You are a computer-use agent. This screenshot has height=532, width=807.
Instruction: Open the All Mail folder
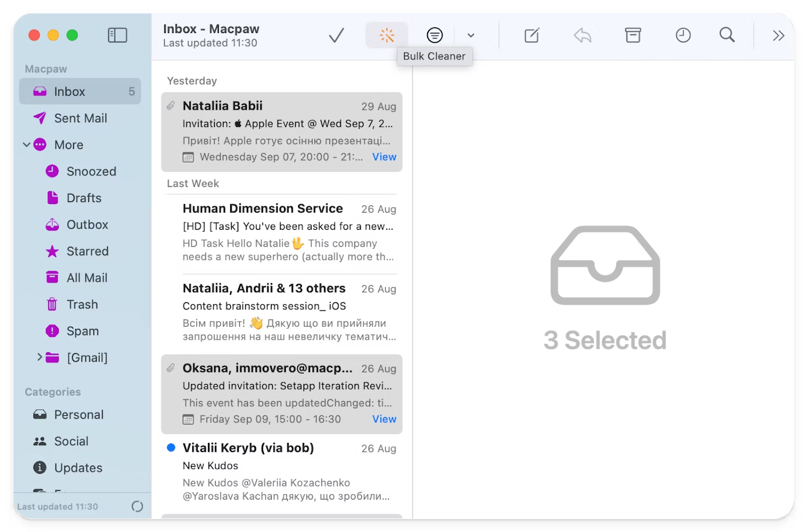[x=80, y=278]
